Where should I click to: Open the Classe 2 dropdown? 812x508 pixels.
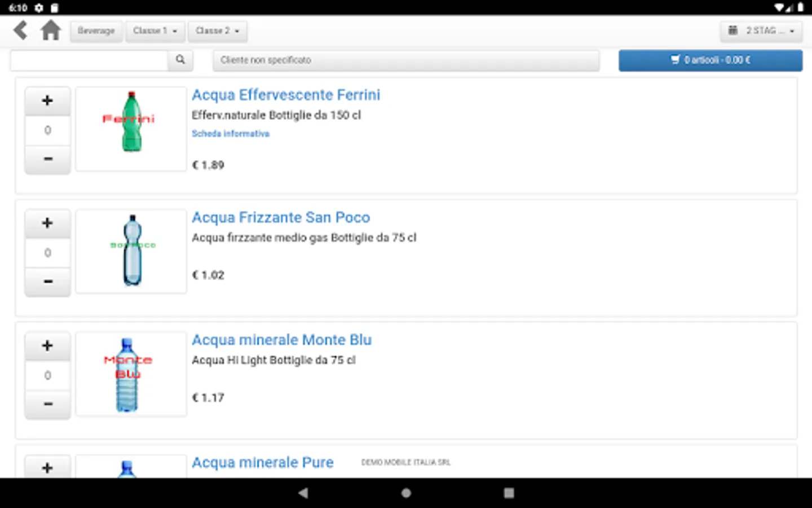217,31
